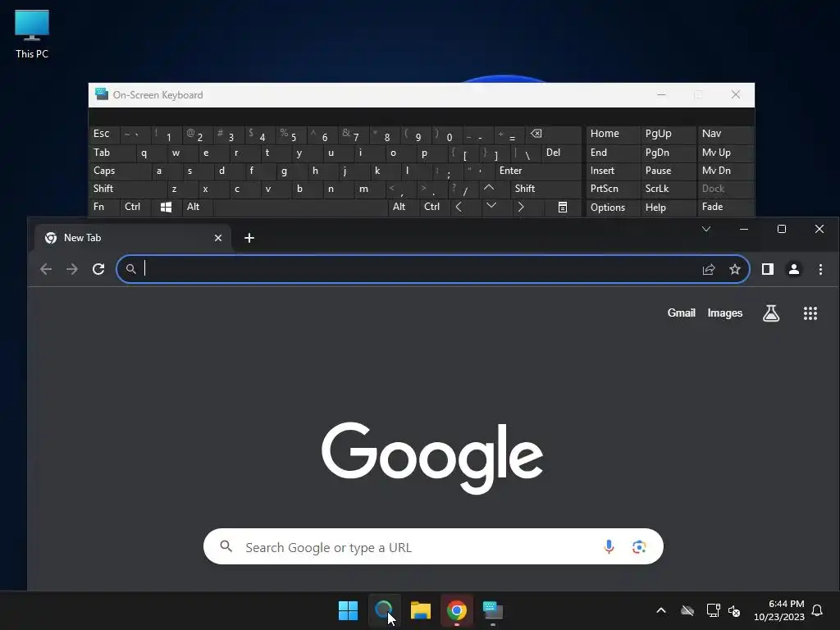Click the Windows logo key on the On-Screen Keyboard
Image resolution: width=840 pixels, height=630 pixels.
click(x=166, y=207)
